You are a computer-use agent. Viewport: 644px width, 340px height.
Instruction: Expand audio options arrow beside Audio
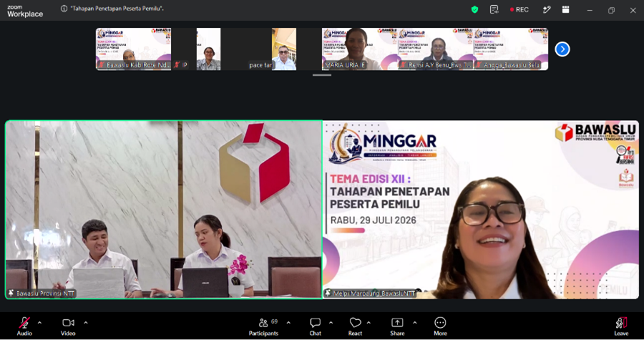[x=39, y=323]
